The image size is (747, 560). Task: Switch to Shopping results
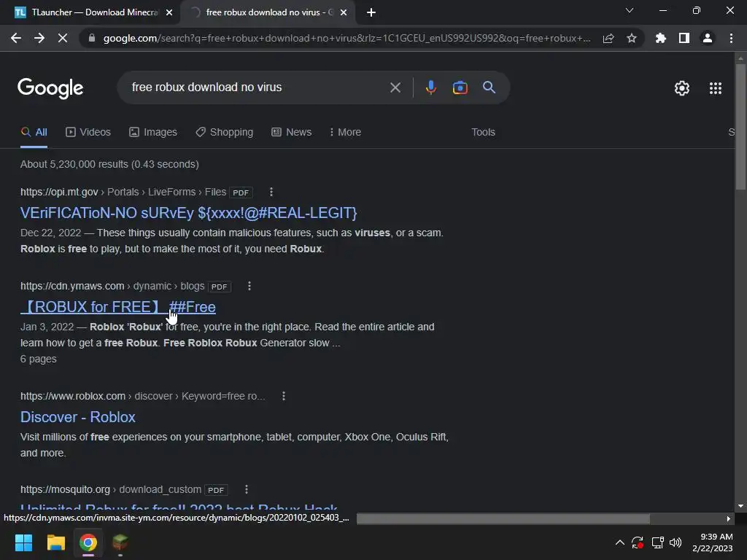click(225, 133)
